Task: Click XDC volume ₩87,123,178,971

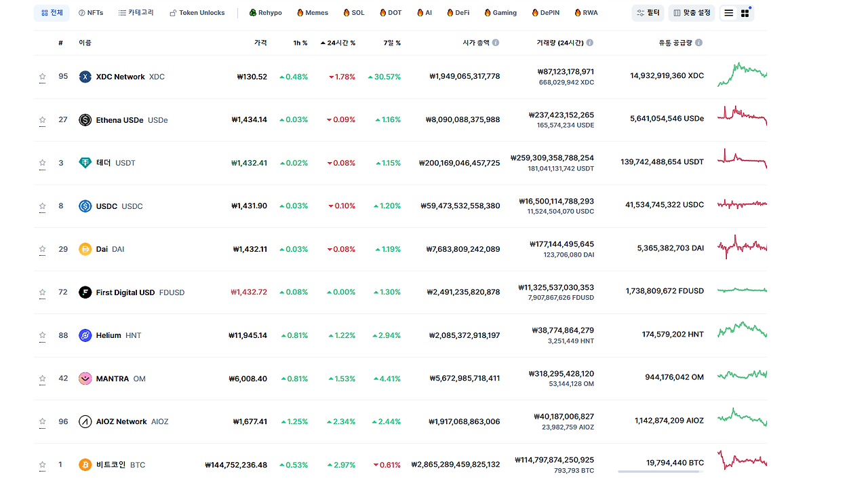Action: pyautogui.click(x=566, y=71)
